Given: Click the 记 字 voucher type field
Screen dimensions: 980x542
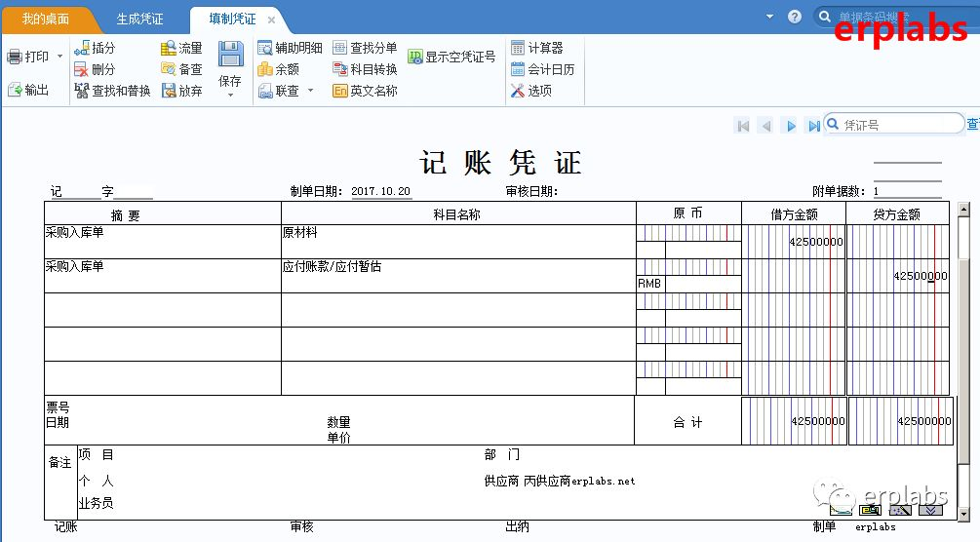Looking at the screenshot, I should (x=100, y=191).
